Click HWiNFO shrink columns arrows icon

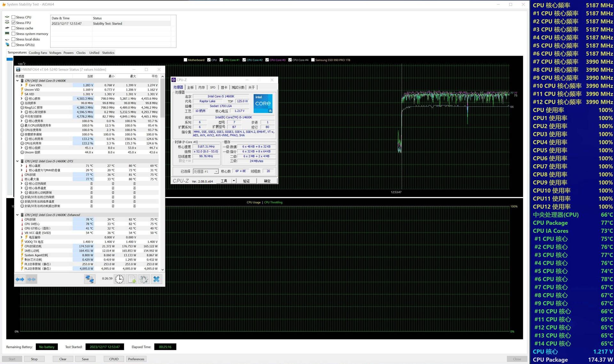coord(31,279)
